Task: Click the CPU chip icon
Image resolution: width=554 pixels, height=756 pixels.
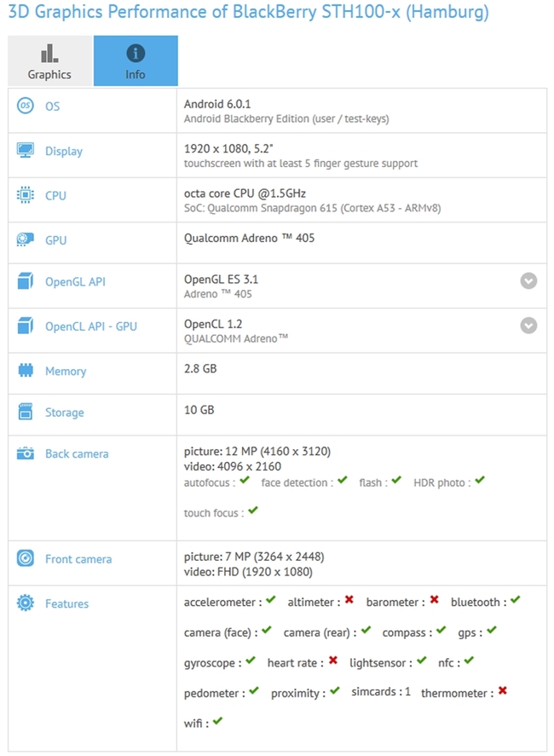Action: 25,195
